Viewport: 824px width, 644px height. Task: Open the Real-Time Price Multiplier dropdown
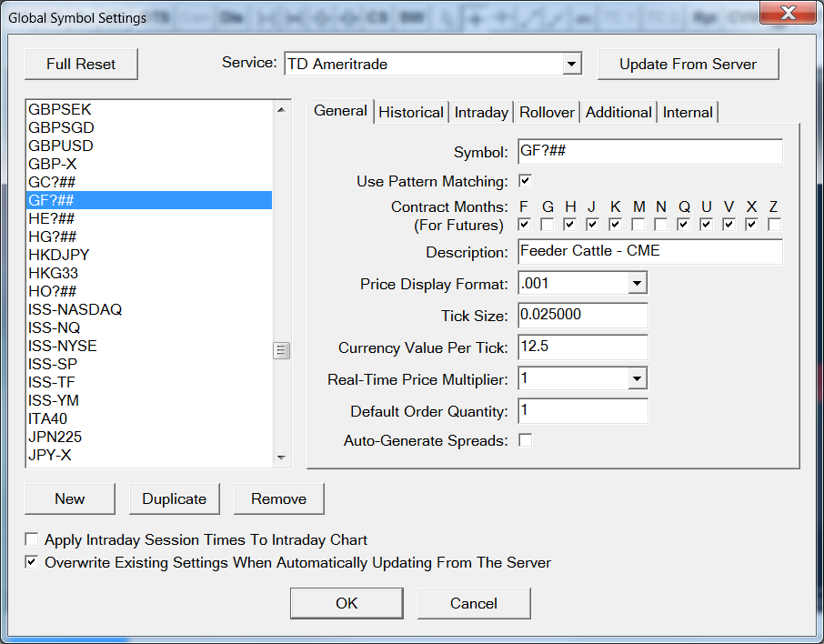pyautogui.click(x=637, y=378)
